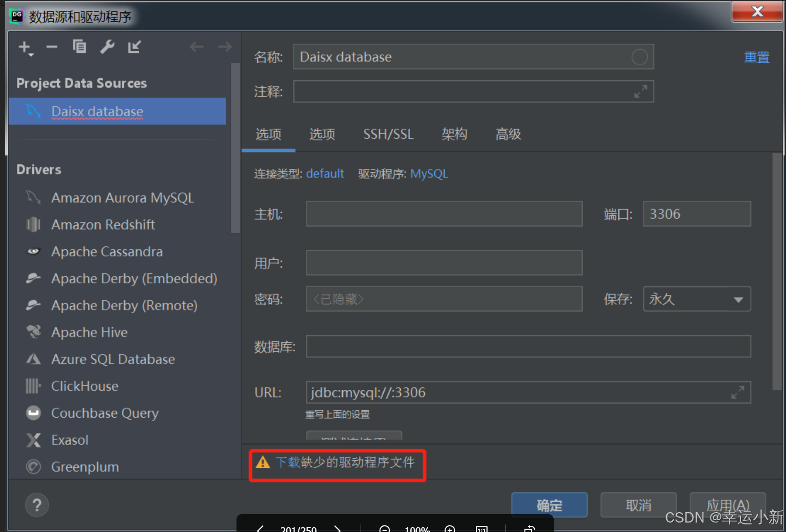This screenshot has height=532, width=786.
Task: Click the DataGrip logo in title bar
Action: point(17,17)
